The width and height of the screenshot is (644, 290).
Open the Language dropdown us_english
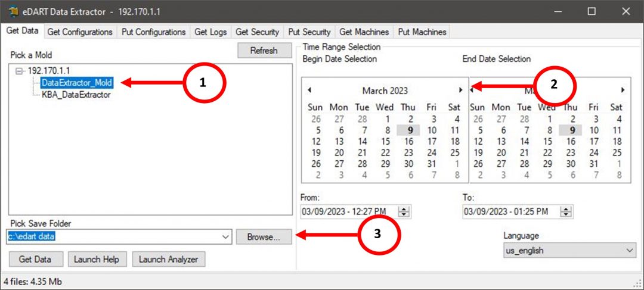[569, 250]
